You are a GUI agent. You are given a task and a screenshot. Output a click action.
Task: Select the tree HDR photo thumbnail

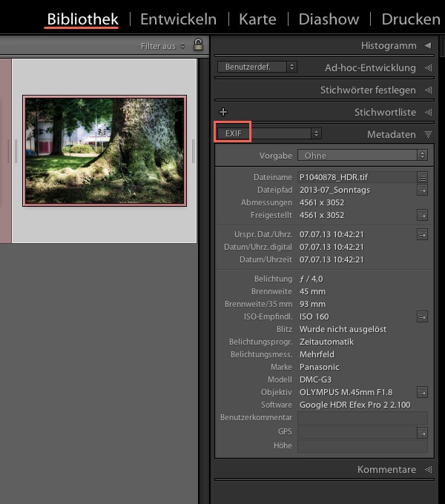coord(105,150)
